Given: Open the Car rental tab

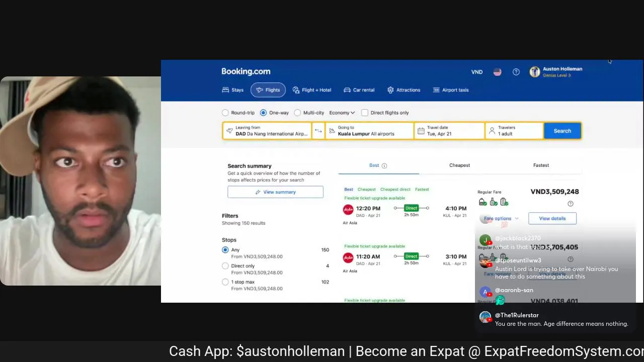Looking at the screenshot, I should click(x=359, y=90).
